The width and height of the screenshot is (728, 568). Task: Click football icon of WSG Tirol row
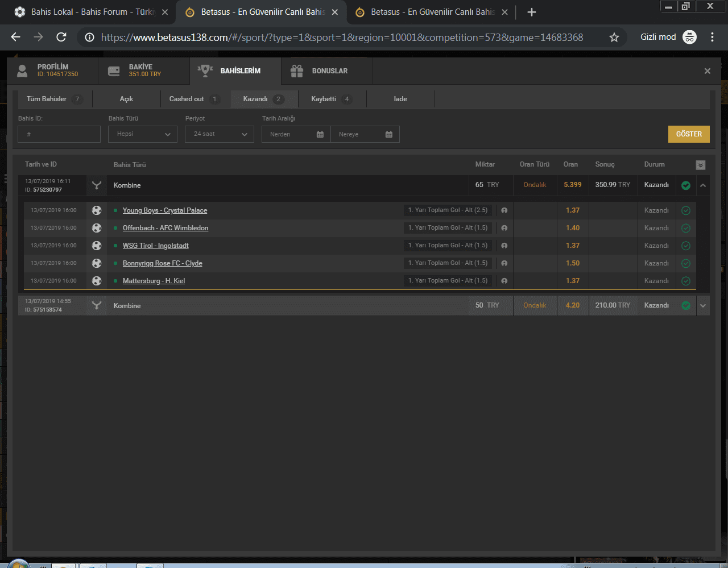(97, 246)
